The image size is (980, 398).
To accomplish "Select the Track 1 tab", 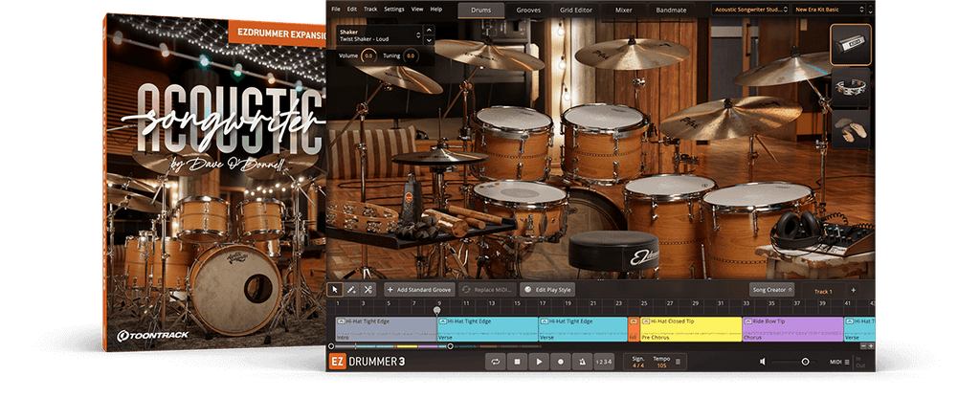I will pos(822,291).
